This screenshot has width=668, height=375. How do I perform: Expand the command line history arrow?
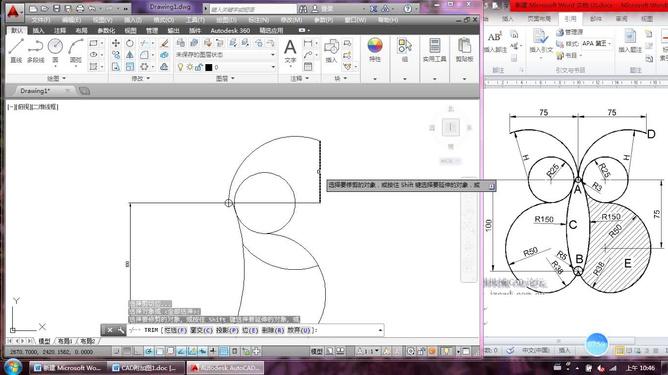(380, 330)
